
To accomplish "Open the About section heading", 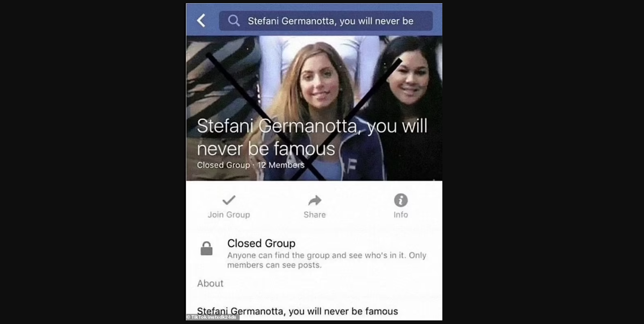I will tap(210, 283).
